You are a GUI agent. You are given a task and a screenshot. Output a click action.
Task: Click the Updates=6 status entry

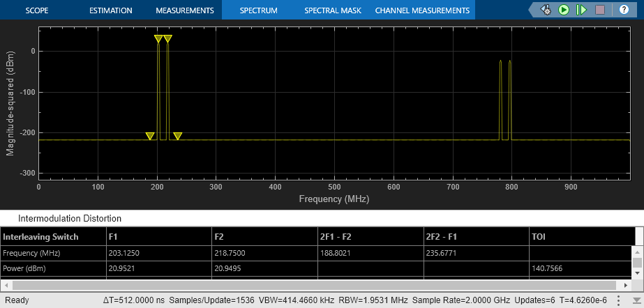(x=533, y=300)
